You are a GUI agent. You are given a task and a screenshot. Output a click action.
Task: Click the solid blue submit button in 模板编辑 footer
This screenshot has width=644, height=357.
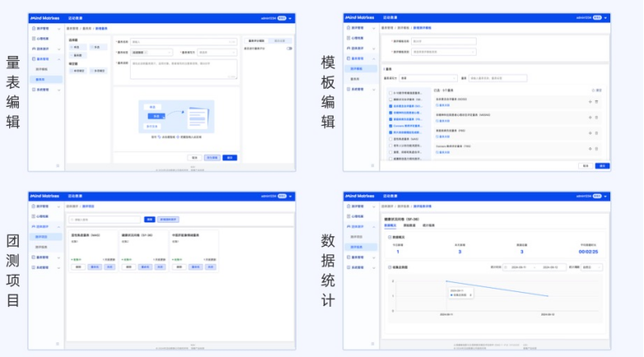coord(602,166)
